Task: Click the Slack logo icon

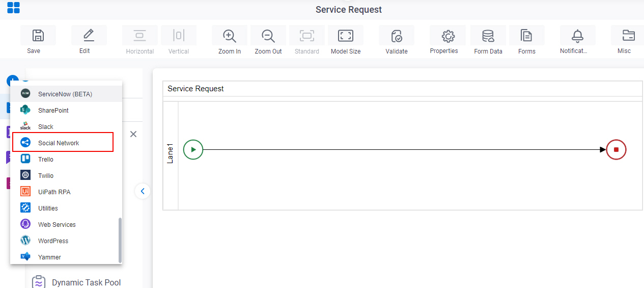Action: [25, 126]
